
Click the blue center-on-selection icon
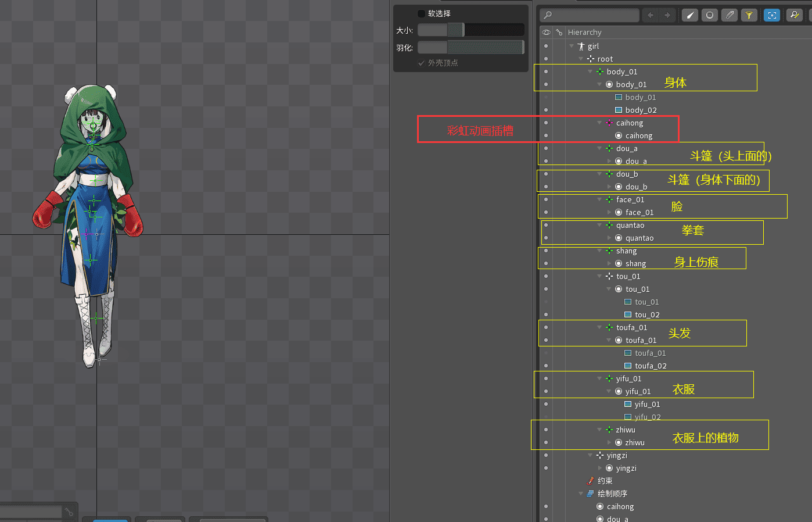pyautogui.click(x=772, y=15)
